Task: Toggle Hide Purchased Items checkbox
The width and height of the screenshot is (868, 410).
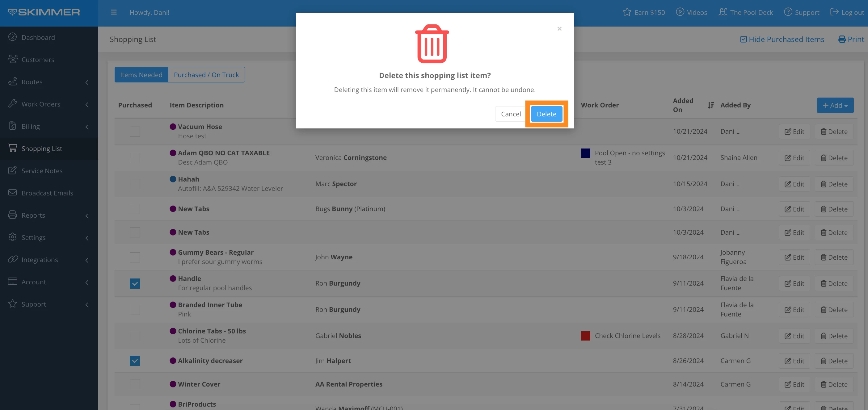Action: 743,40
